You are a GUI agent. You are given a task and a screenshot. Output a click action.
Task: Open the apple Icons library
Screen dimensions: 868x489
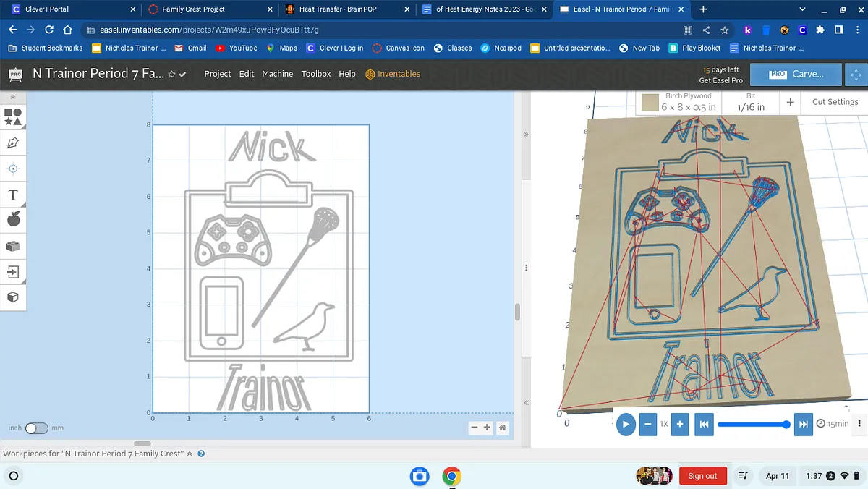pyautogui.click(x=13, y=219)
